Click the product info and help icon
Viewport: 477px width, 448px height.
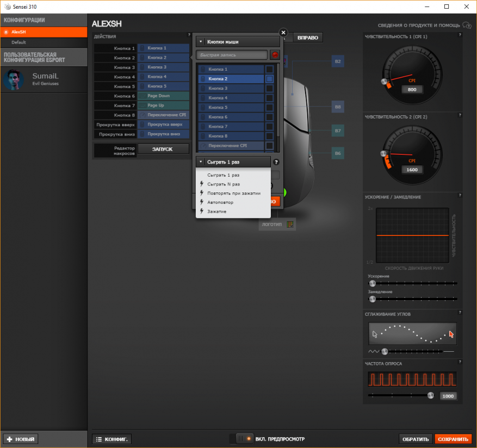tap(467, 25)
